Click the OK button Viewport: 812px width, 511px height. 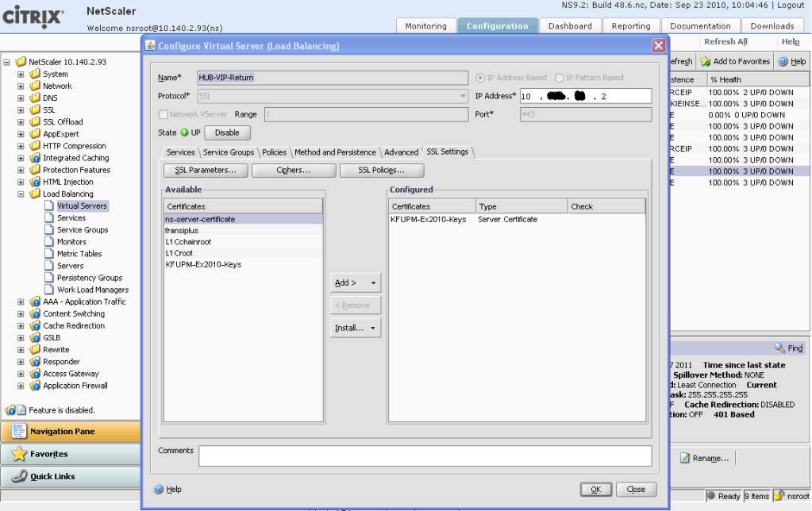coord(596,490)
